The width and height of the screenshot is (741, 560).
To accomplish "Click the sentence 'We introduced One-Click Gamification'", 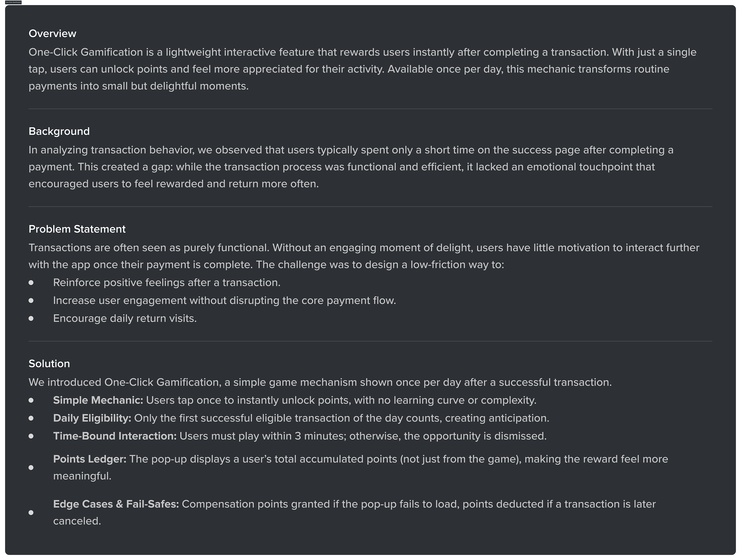I will [x=320, y=382].
